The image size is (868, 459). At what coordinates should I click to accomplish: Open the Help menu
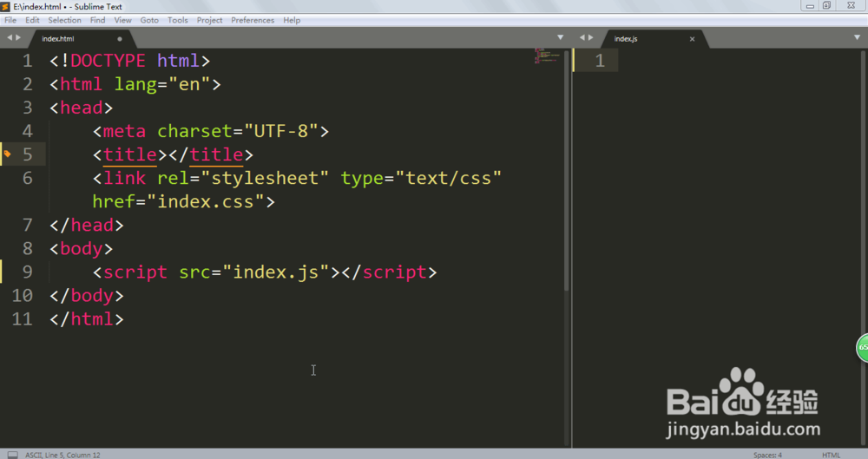pos(292,20)
